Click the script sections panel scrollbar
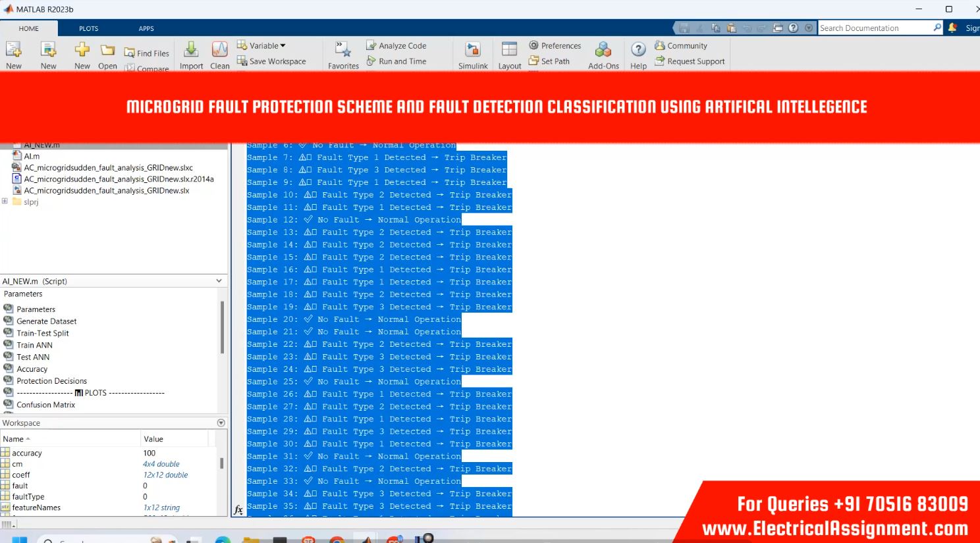Viewport: 980px width, 543px height. pyautogui.click(x=222, y=327)
